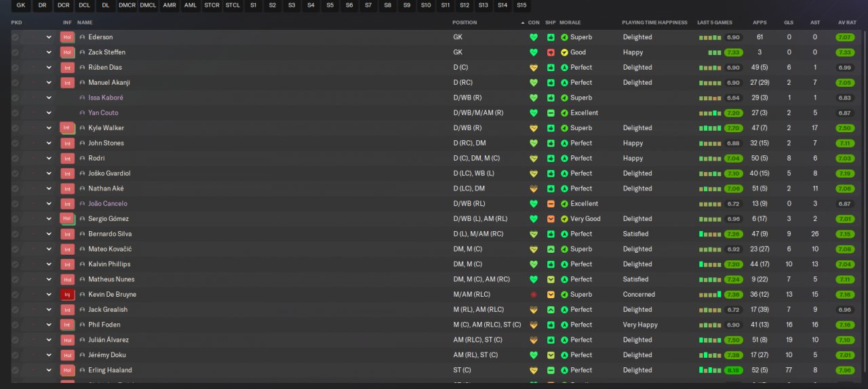Toggle the picked checkmark for Ederson
Screen dimensions: 868x389
pos(15,37)
